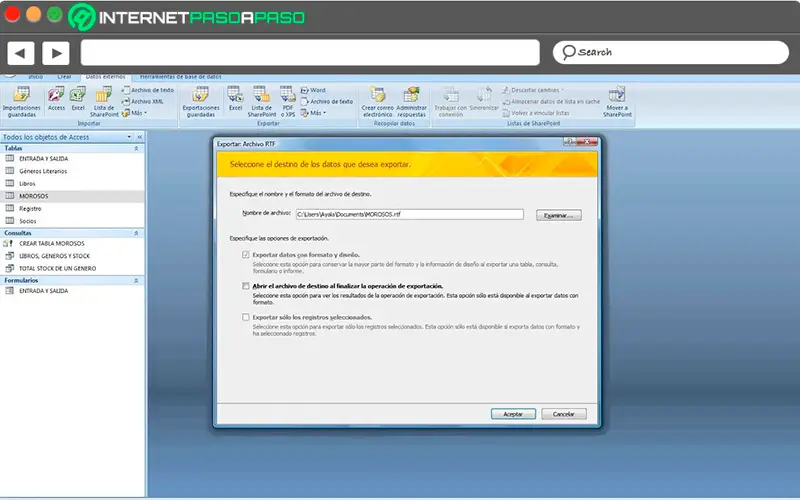The width and height of the screenshot is (800, 500).
Task: Click Almacenar datos de lista en caché
Action: 551,102
